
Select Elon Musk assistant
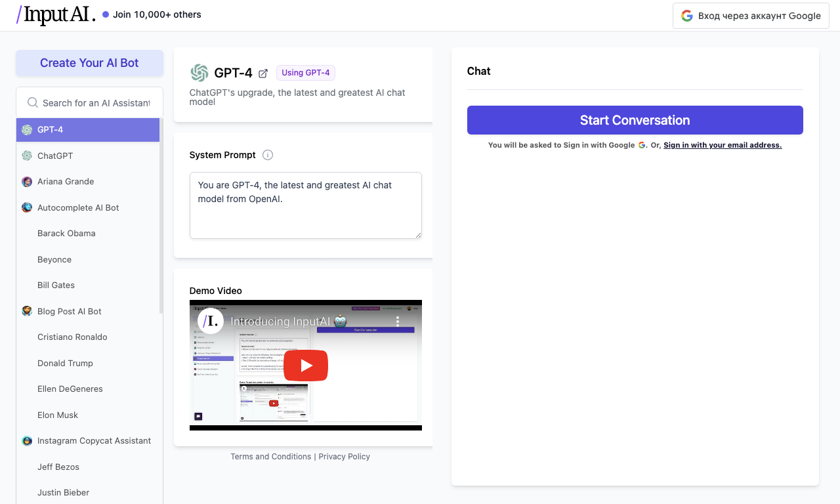pyautogui.click(x=88, y=415)
